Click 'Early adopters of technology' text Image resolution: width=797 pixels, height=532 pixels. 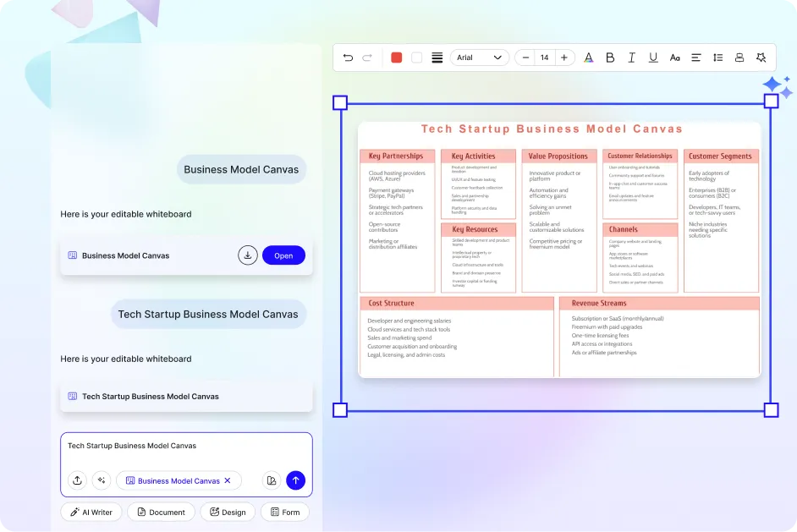point(708,176)
